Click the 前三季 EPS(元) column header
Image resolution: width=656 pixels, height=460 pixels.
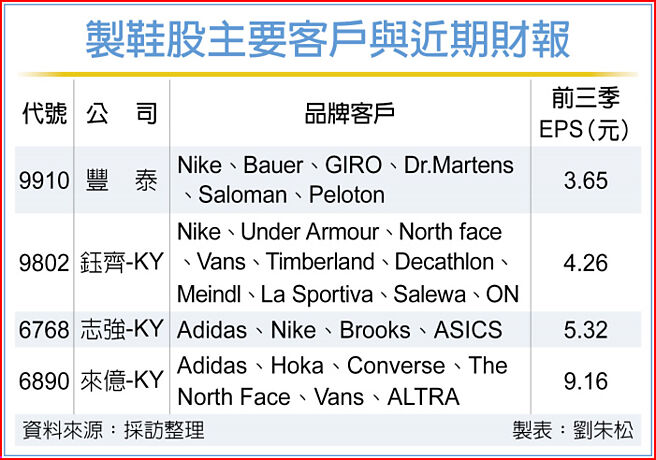(x=587, y=113)
